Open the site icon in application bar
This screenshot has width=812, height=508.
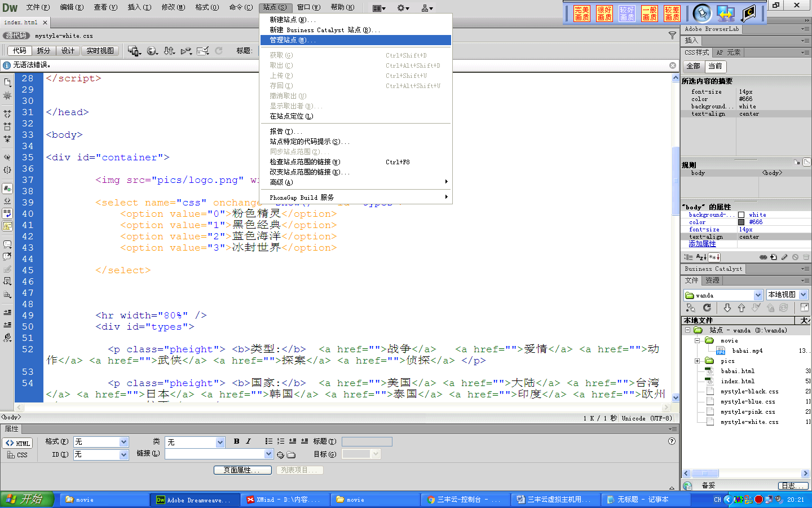tap(427, 8)
